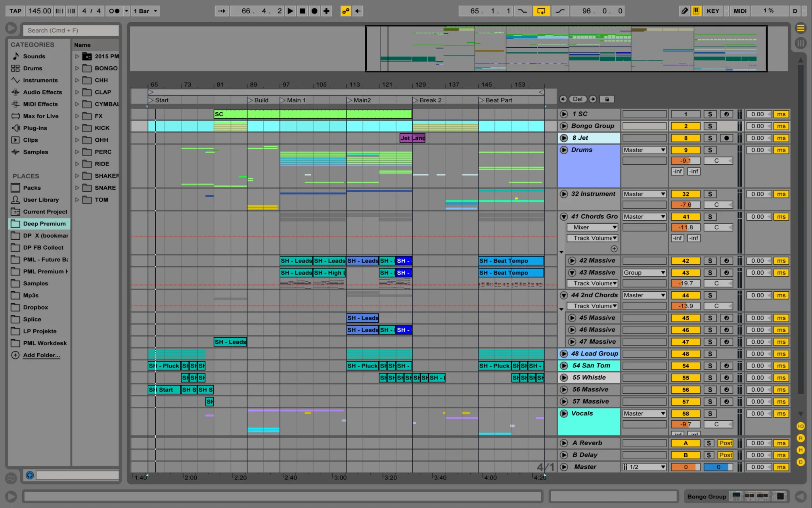Adjust Master pan blue slider
The width and height of the screenshot is (812, 508).
pyautogui.click(x=718, y=467)
